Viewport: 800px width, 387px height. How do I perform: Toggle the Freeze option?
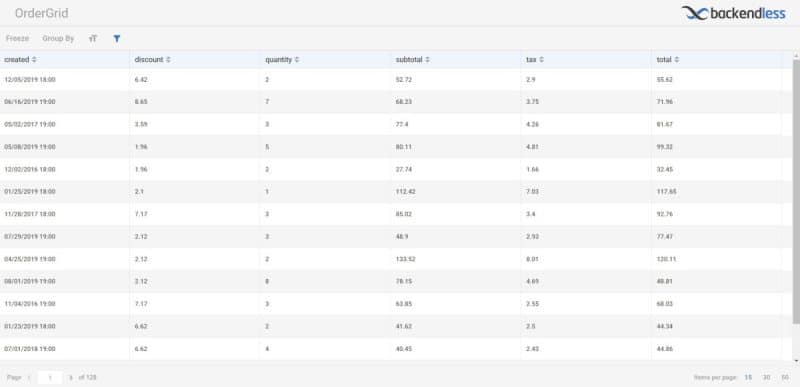coord(17,38)
